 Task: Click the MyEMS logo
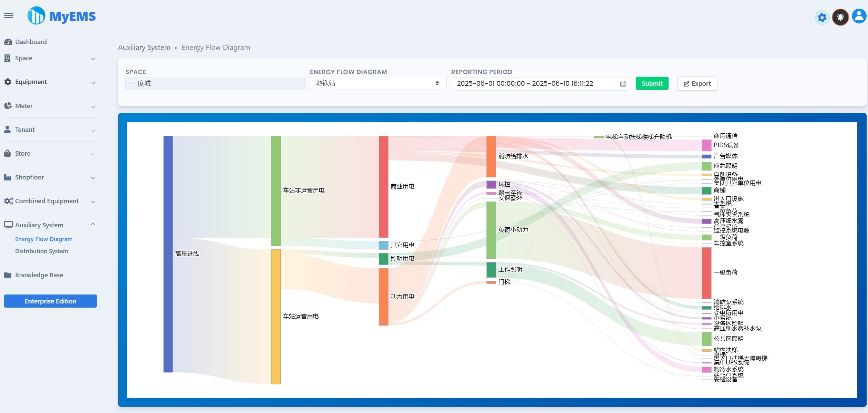61,15
